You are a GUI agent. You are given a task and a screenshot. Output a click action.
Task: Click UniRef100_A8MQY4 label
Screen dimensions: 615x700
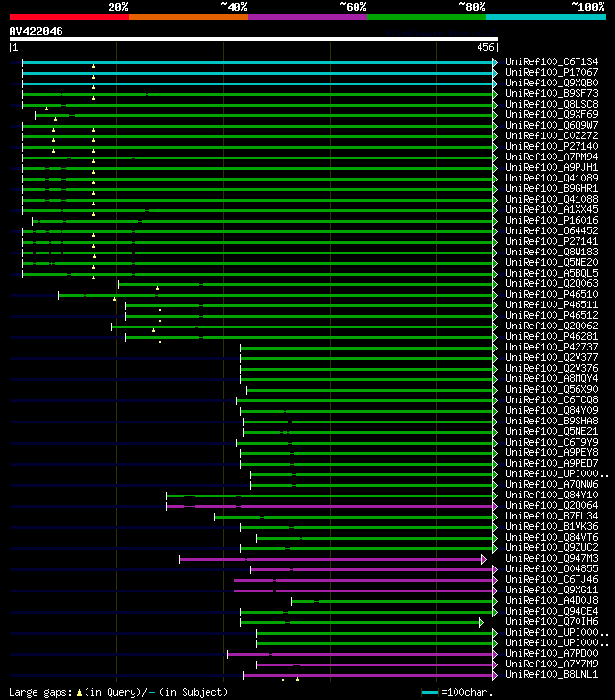click(x=552, y=379)
